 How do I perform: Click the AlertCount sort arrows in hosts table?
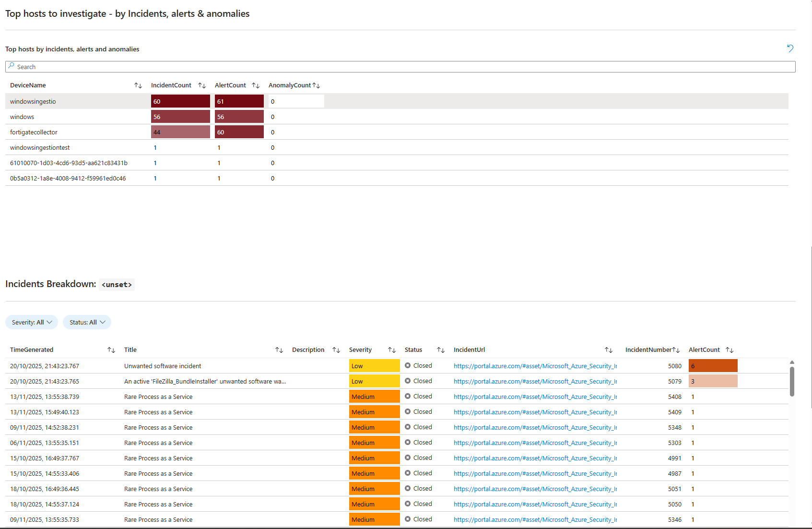[x=256, y=85]
